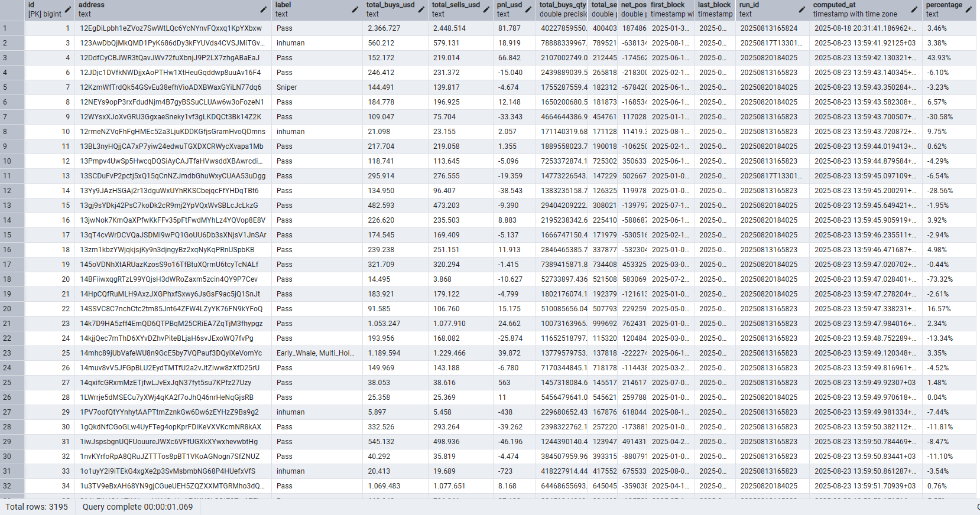Click the pencil icon in percentage column header
Screen dimensions: 980x515
tap(969, 9)
